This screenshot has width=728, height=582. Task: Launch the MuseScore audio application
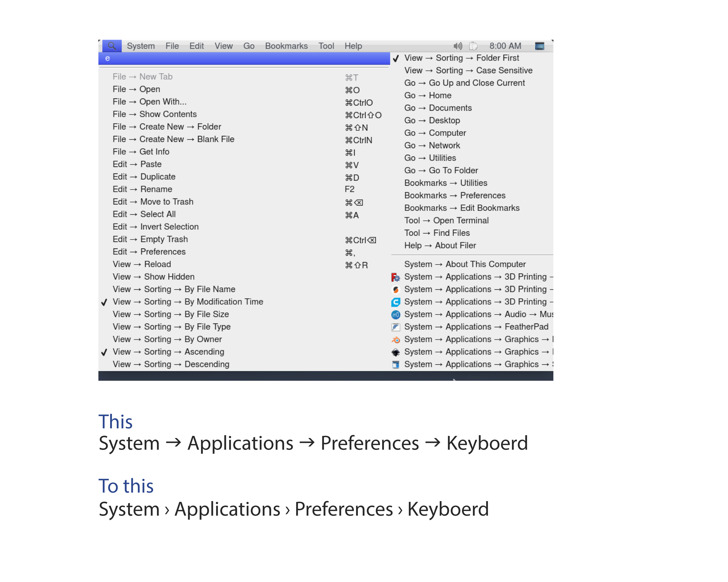point(473,314)
